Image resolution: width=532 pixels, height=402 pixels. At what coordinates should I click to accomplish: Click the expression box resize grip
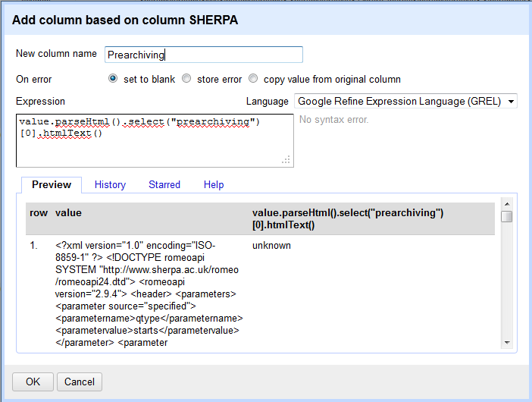(x=286, y=160)
